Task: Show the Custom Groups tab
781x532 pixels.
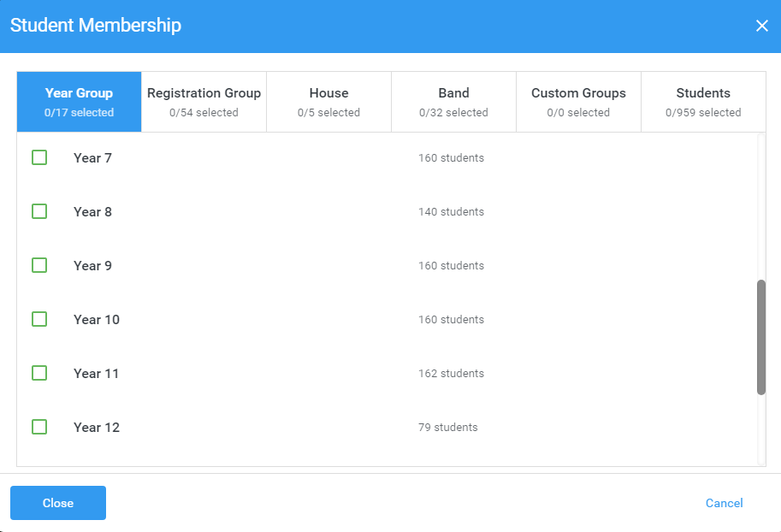Action: pyautogui.click(x=578, y=102)
